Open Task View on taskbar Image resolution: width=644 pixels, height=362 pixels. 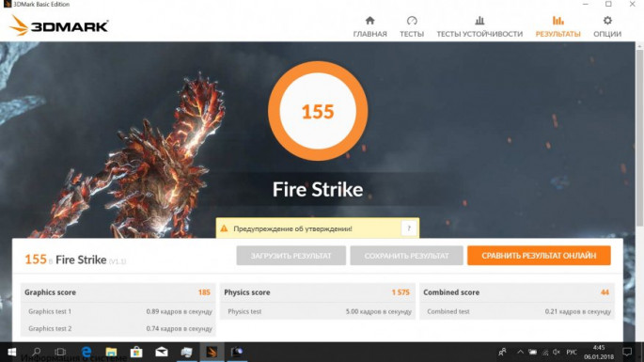click(60, 353)
